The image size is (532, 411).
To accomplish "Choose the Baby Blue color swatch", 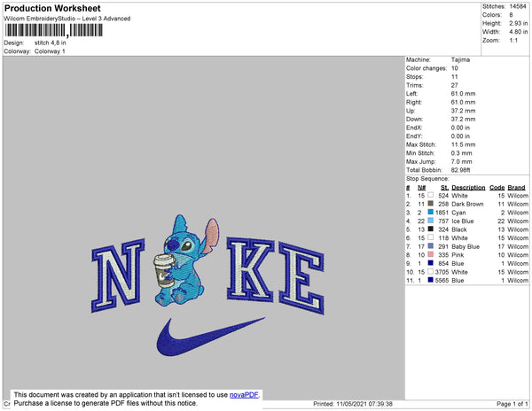I will pyautogui.click(x=431, y=246).
